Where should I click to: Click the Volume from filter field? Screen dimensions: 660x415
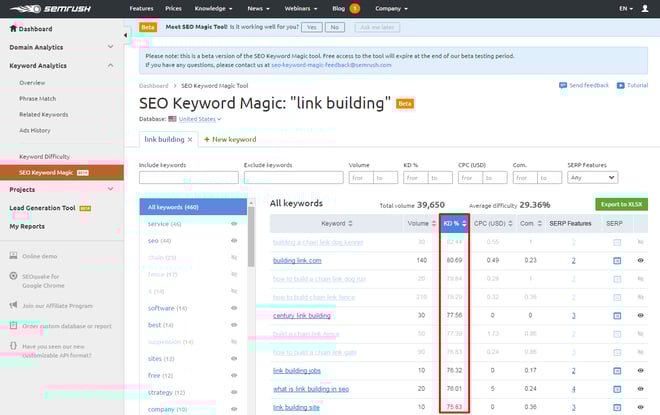coord(361,178)
